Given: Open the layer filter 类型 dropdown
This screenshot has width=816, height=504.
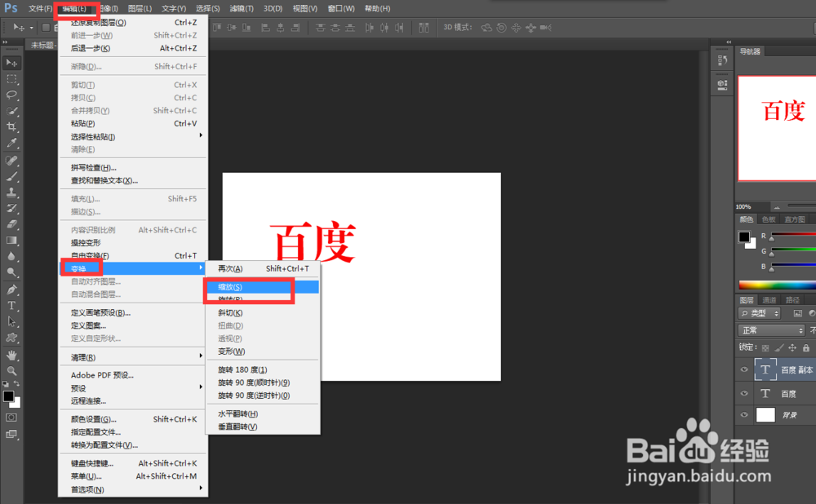Looking at the screenshot, I should click(x=760, y=313).
